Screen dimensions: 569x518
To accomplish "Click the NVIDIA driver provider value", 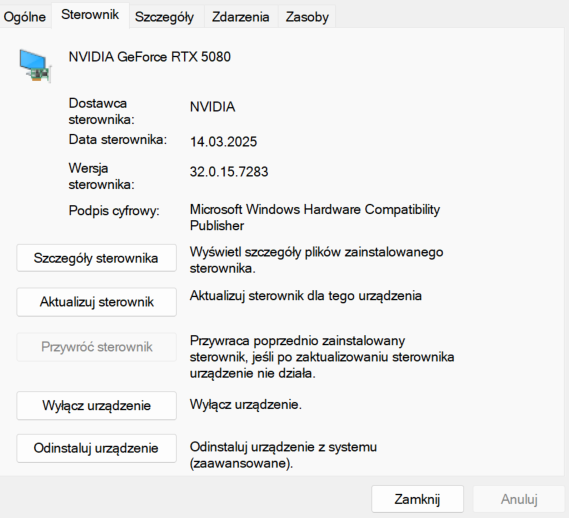I will pos(213,107).
